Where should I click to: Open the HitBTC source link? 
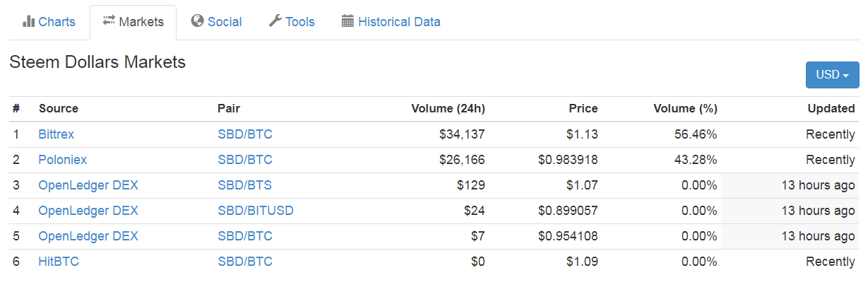(59, 262)
